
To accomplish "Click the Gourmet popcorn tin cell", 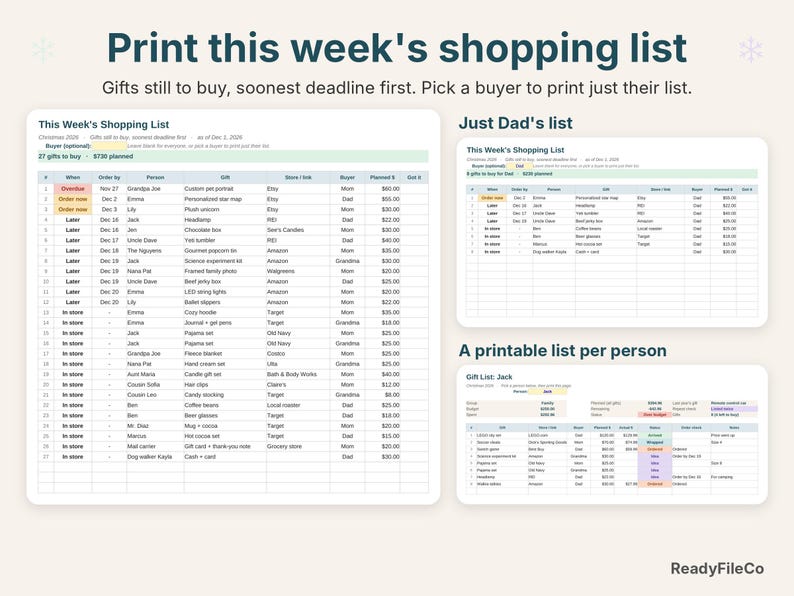I will click(x=225, y=251).
